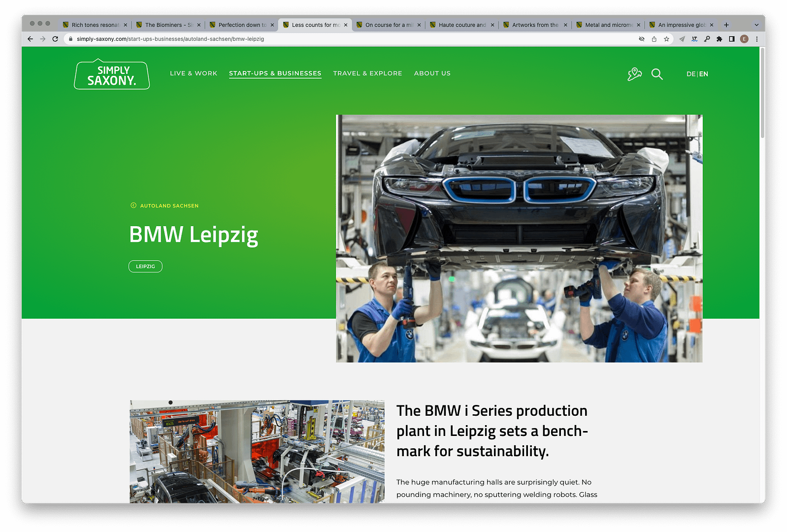Close the 'Haute couture and' tab
This screenshot has height=532, width=787.
(492, 25)
